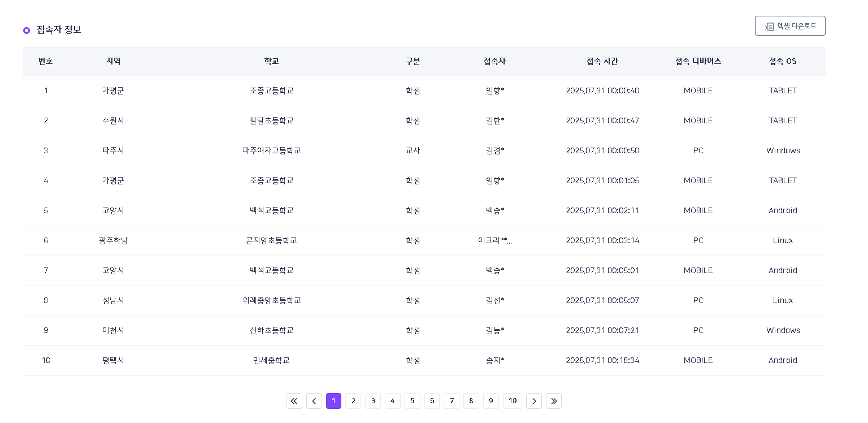Click the 학교 column header
Screen dimensions: 868x423
click(x=271, y=61)
